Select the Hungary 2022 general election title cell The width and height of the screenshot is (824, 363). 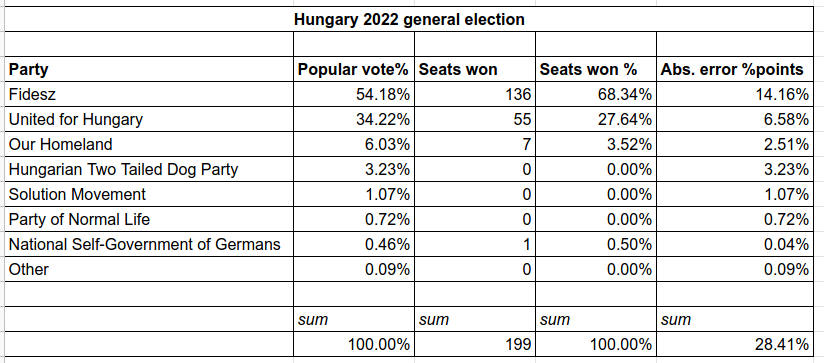pos(409,19)
